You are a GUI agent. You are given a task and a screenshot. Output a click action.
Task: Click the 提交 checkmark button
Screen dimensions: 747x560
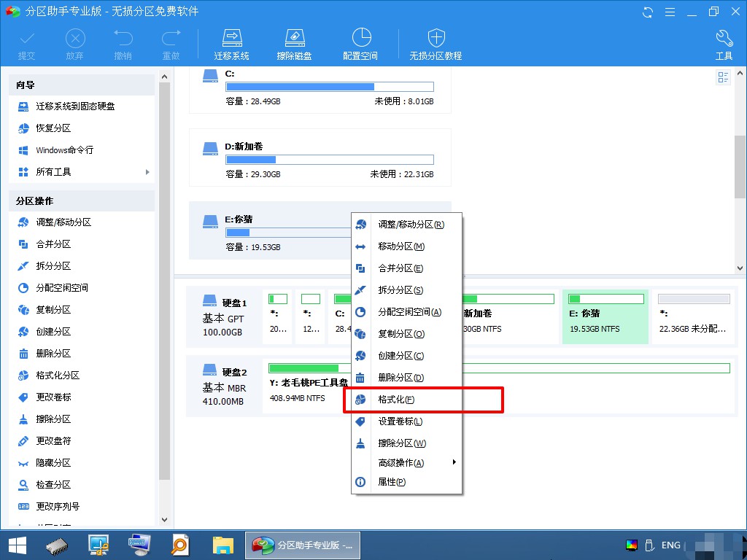click(x=27, y=44)
